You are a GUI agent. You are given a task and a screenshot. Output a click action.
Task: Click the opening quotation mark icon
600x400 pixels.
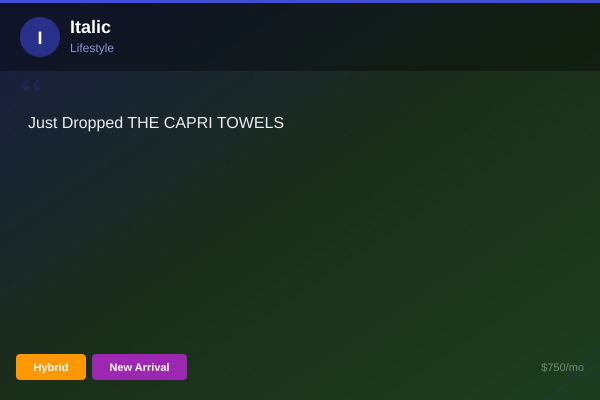coord(31,88)
